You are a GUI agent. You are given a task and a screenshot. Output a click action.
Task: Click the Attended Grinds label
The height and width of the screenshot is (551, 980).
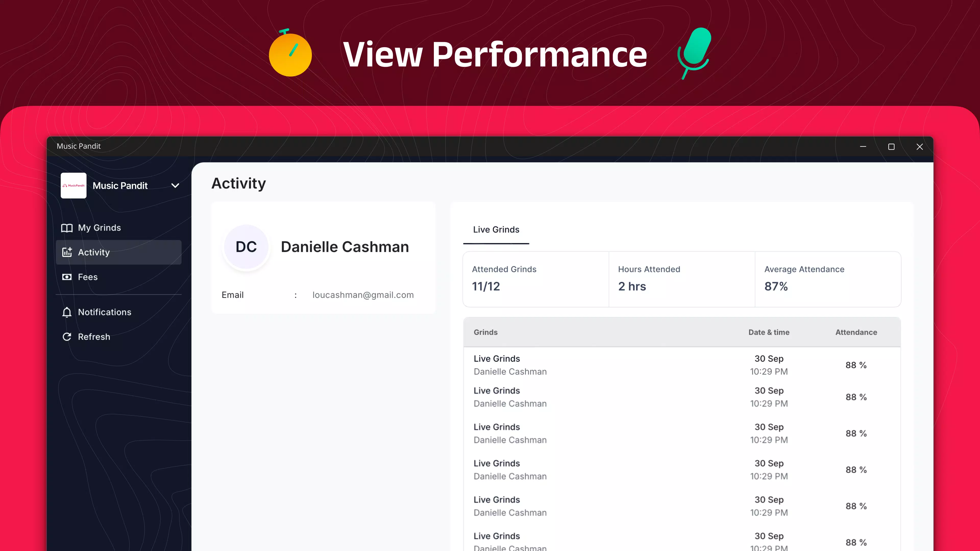point(504,269)
